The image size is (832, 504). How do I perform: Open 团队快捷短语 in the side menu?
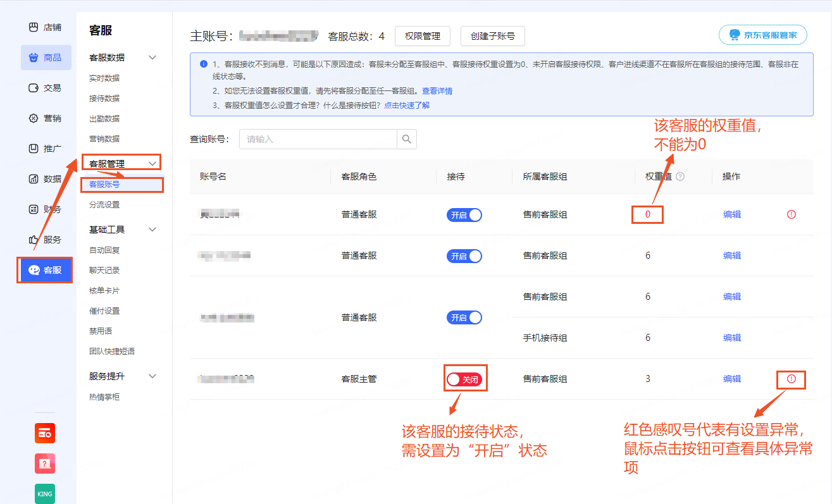pos(112,352)
